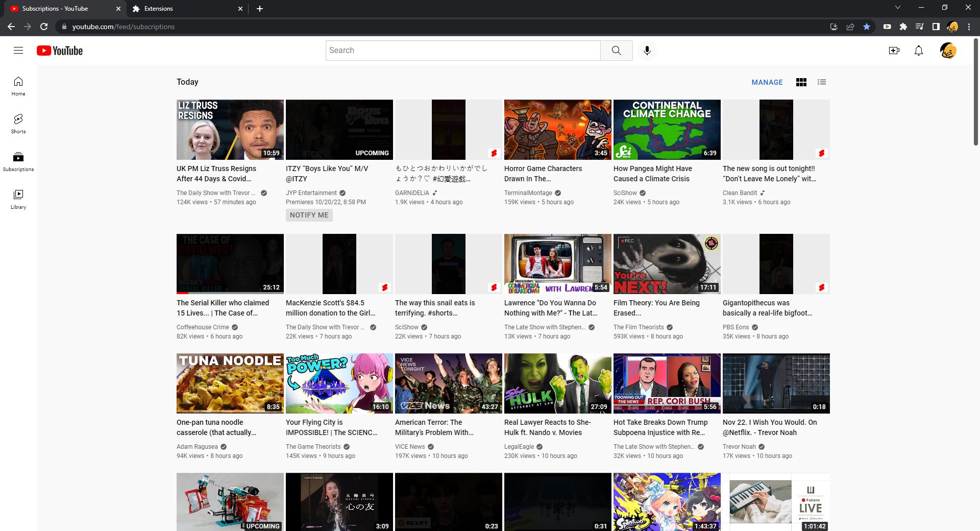Image resolution: width=980 pixels, height=531 pixels.
Task: Open Subscriptions in sidebar
Action: 18,161
